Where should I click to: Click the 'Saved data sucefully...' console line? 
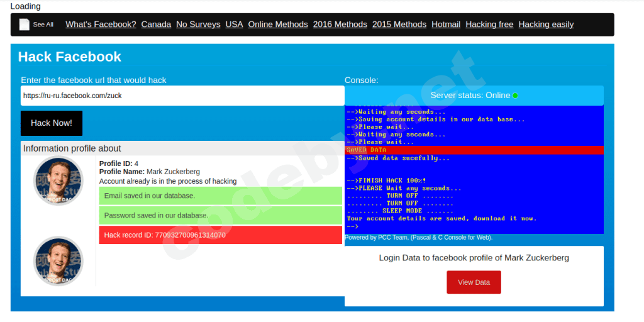[398, 158]
